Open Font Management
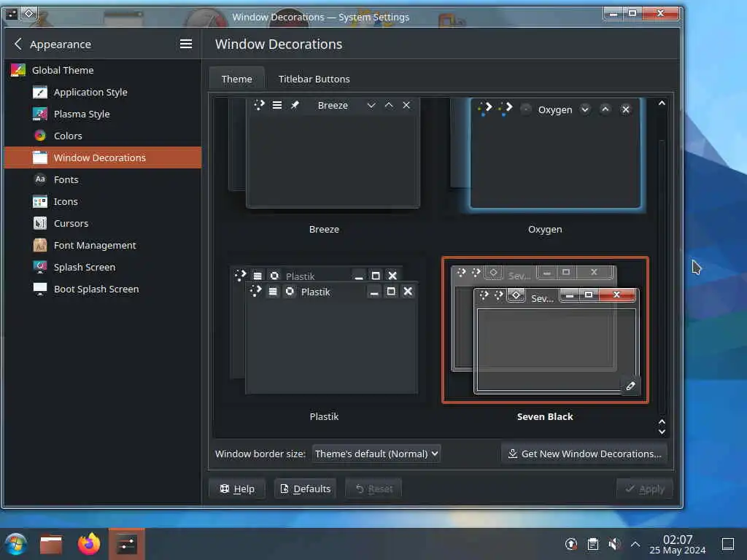The width and height of the screenshot is (747, 560). pos(102,245)
